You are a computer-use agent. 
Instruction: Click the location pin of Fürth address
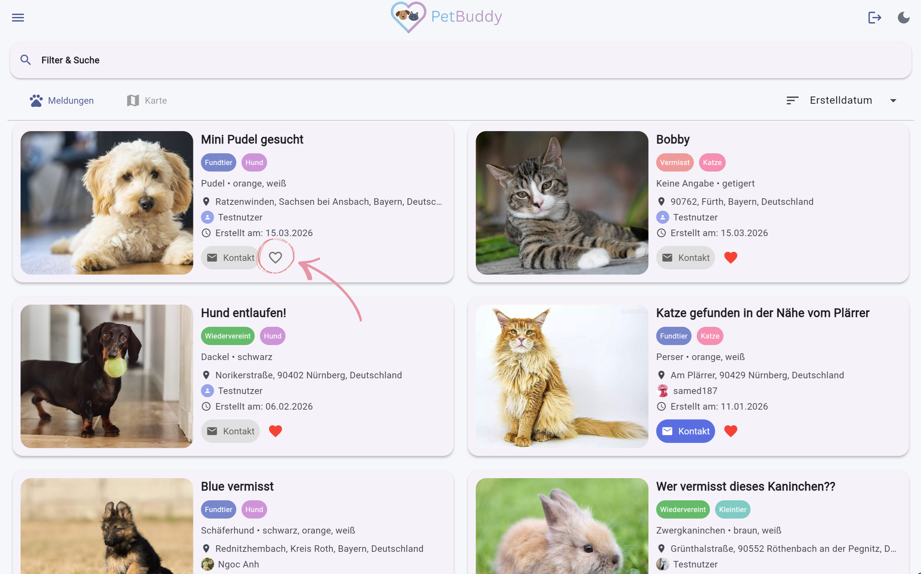[x=661, y=202]
